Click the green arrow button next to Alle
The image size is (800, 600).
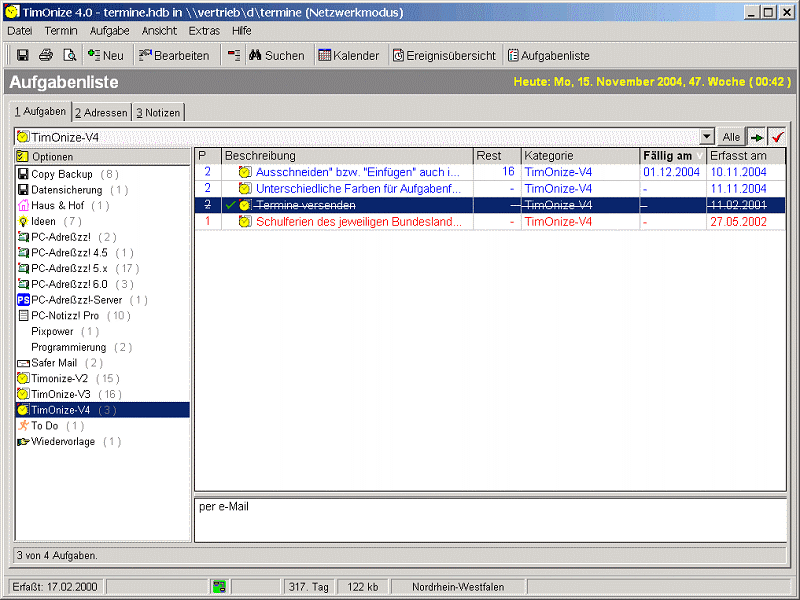click(x=757, y=137)
